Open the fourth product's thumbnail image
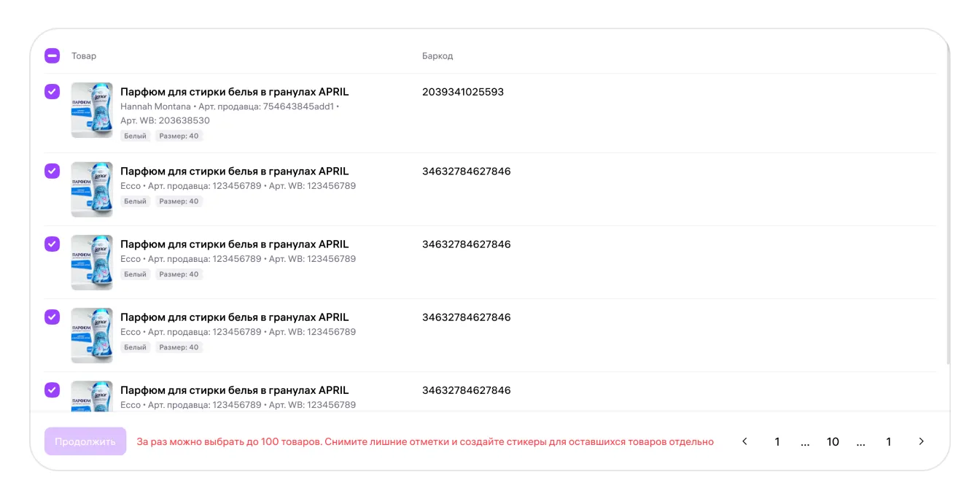The width and height of the screenshot is (980, 499). pos(92,336)
